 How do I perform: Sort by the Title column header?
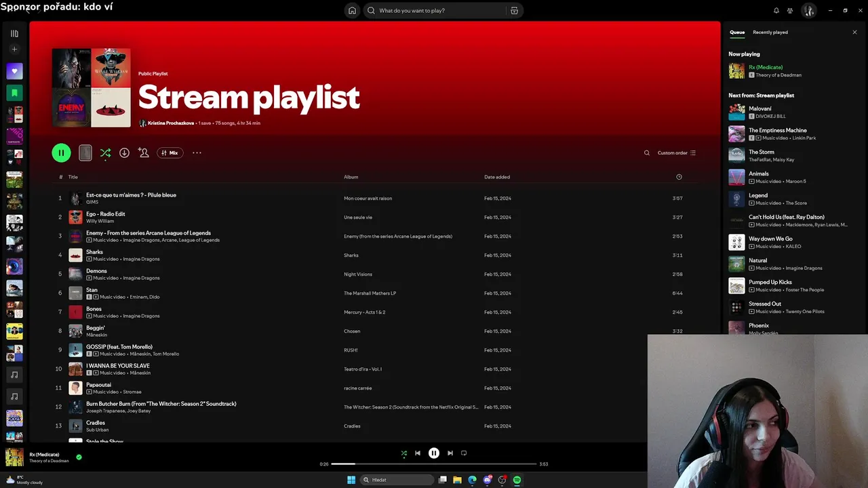pos(73,177)
